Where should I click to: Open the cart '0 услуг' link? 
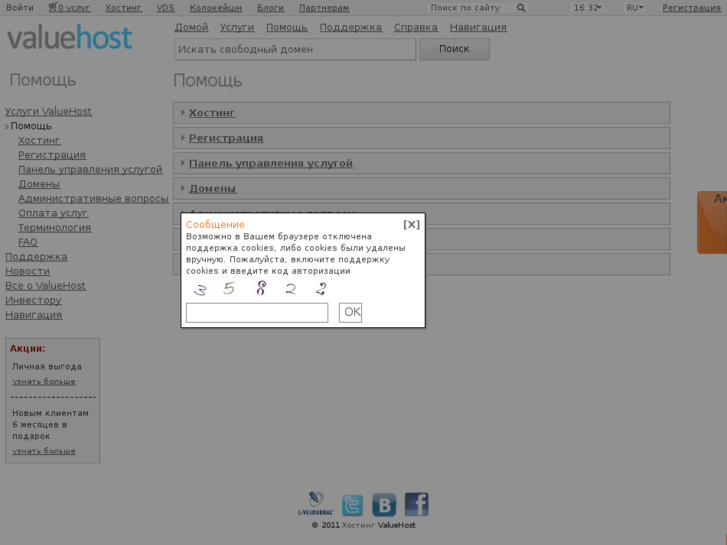click(x=70, y=8)
